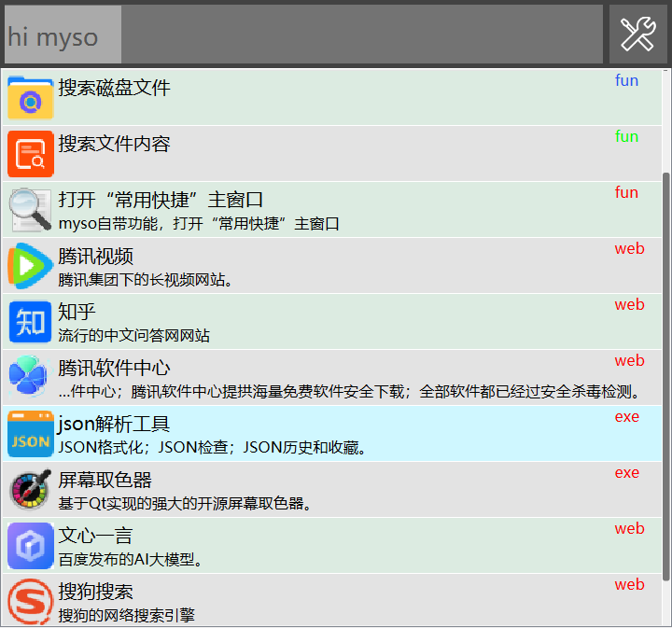Click the blue 'fun' tag of 搜索磁盘文件

[626, 80]
